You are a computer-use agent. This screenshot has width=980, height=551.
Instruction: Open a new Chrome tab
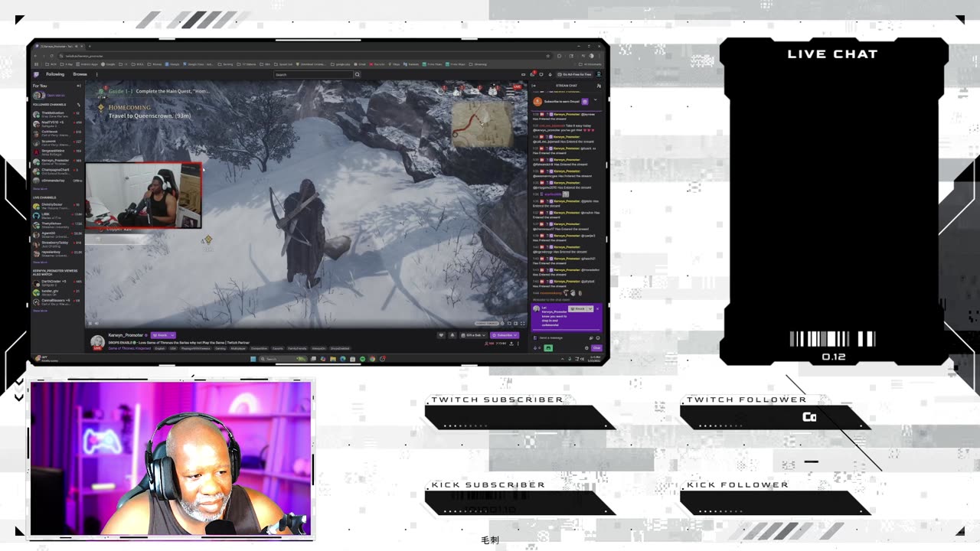point(90,46)
